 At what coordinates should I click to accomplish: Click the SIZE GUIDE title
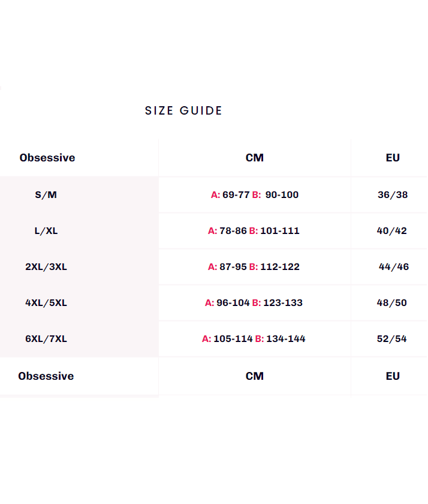coord(183,111)
